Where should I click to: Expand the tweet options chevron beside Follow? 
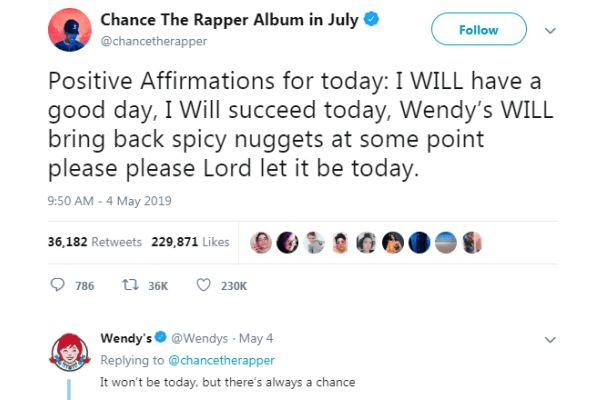point(549,30)
